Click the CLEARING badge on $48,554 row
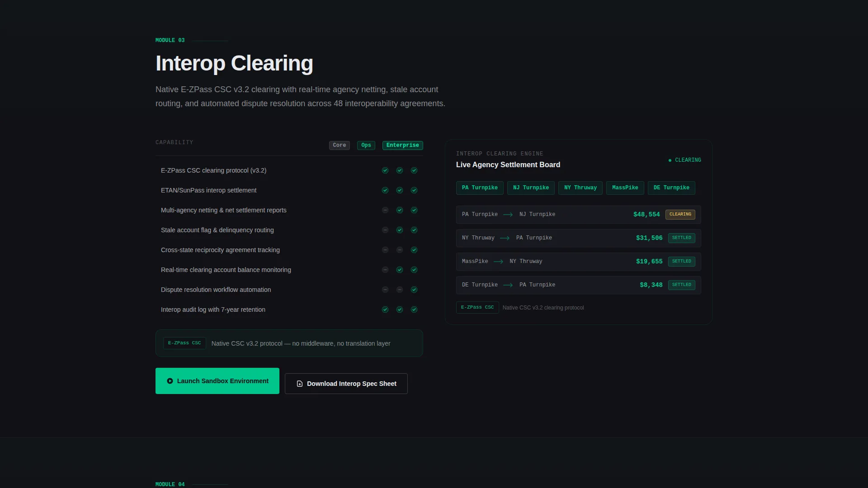The image size is (868, 488). coord(680,215)
